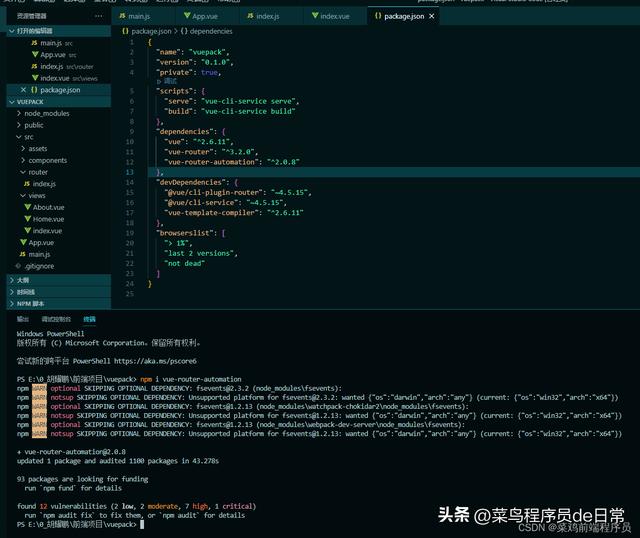Expand the public folder
This screenshot has height=538, width=640.
coord(34,125)
